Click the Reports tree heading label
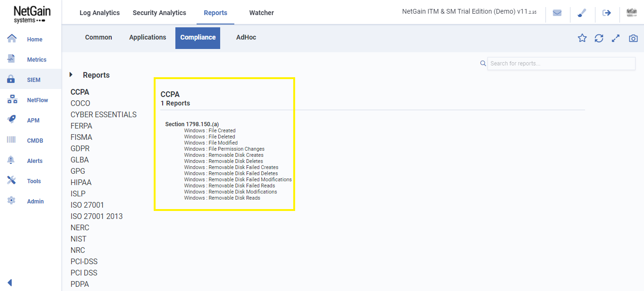 [x=96, y=75]
